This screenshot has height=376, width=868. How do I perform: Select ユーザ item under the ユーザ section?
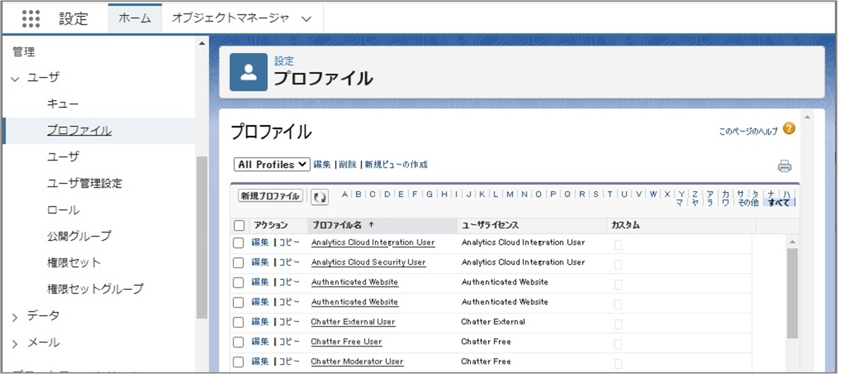(63, 157)
